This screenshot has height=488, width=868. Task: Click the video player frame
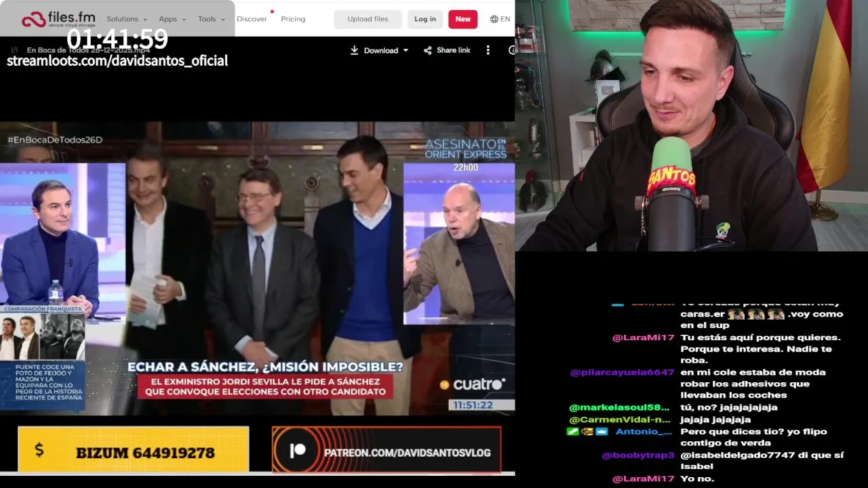tap(257, 268)
